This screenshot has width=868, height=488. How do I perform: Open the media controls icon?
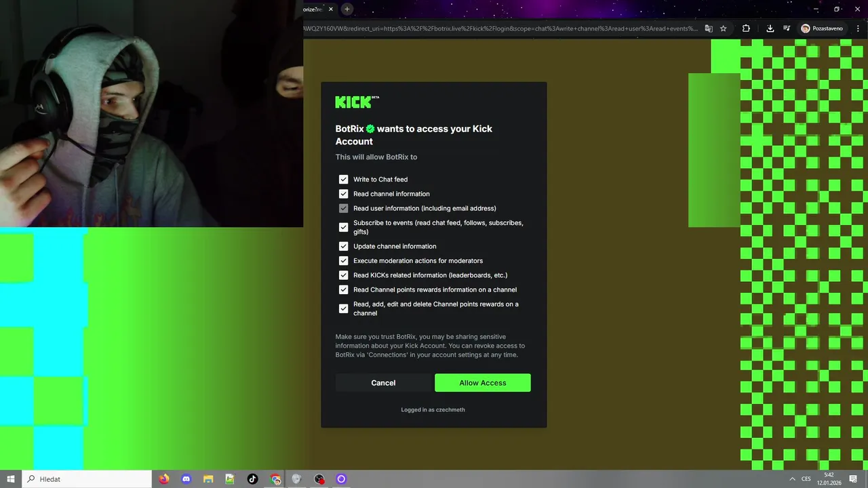787,28
